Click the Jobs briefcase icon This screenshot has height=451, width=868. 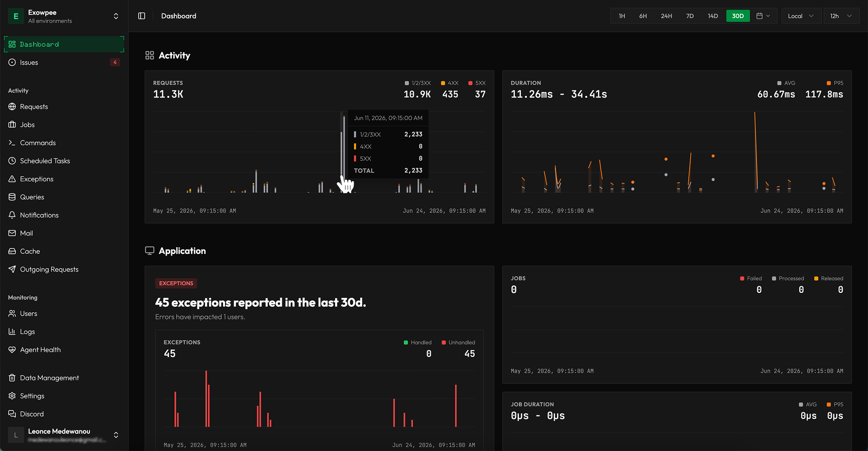point(12,125)
